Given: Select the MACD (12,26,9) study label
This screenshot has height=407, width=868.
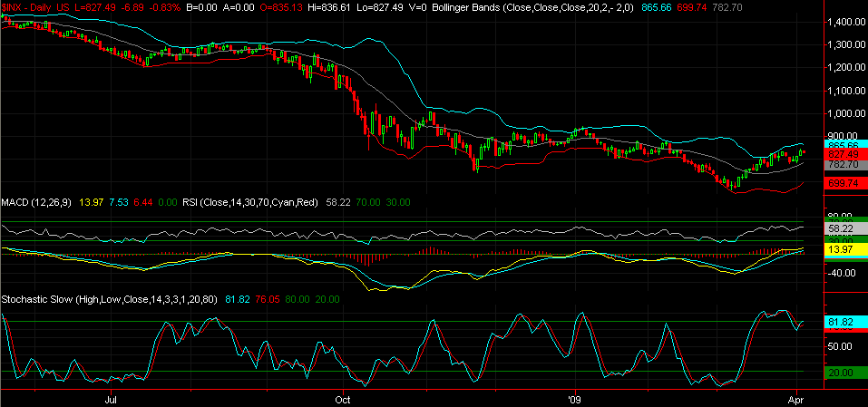Looking at the screenshot, I should (36, 202).
